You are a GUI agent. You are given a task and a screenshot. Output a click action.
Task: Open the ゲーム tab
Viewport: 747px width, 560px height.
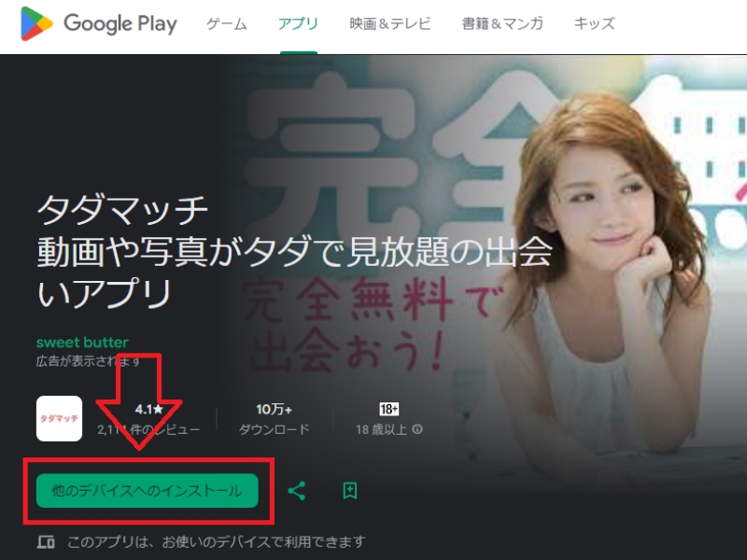coord(227,24)
